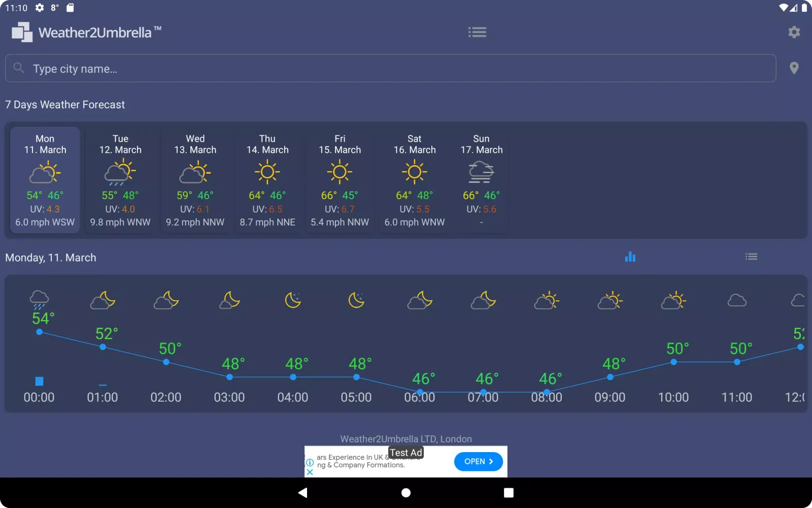The width and height of the screenshot is (812, 508).
Task: Tap cloudy moon icon at 01:00
Action: point(103,300)
